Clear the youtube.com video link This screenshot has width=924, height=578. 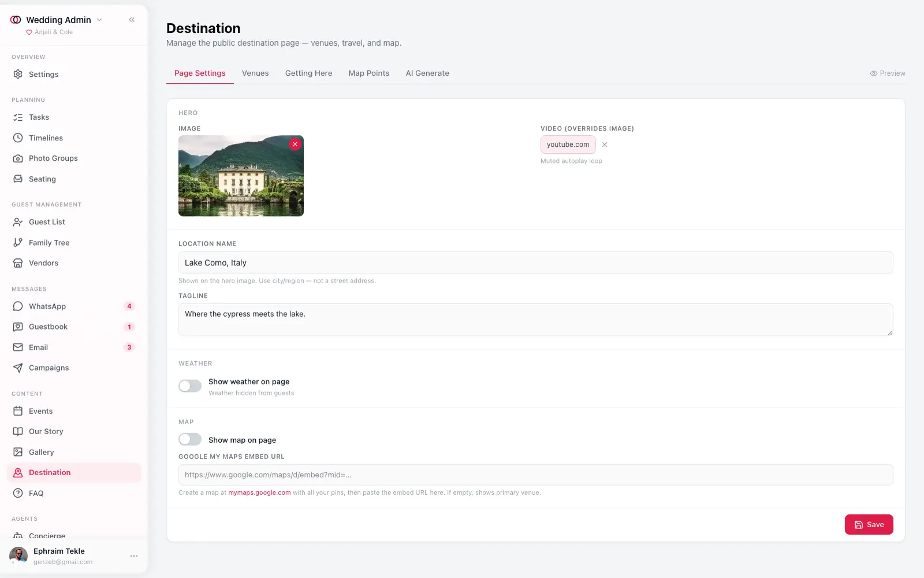(x=605, y=144)
